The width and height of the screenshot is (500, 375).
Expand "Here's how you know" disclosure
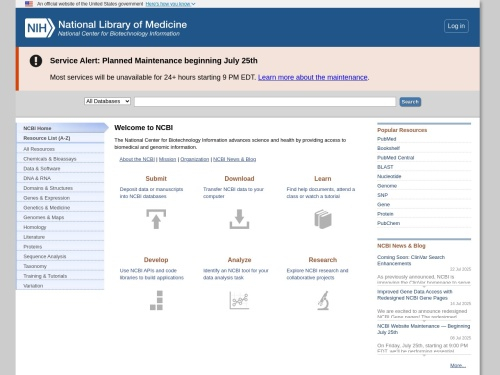coord(170,4)
